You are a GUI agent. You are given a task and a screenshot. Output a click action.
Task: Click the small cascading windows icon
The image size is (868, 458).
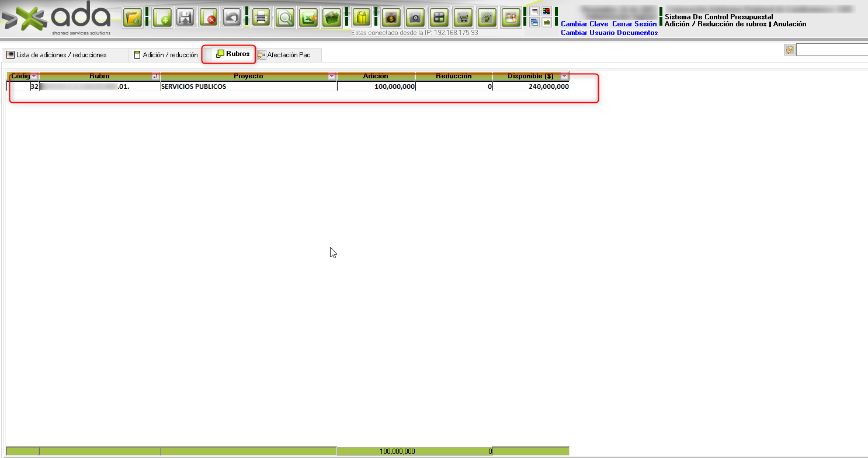click(534, 23)
